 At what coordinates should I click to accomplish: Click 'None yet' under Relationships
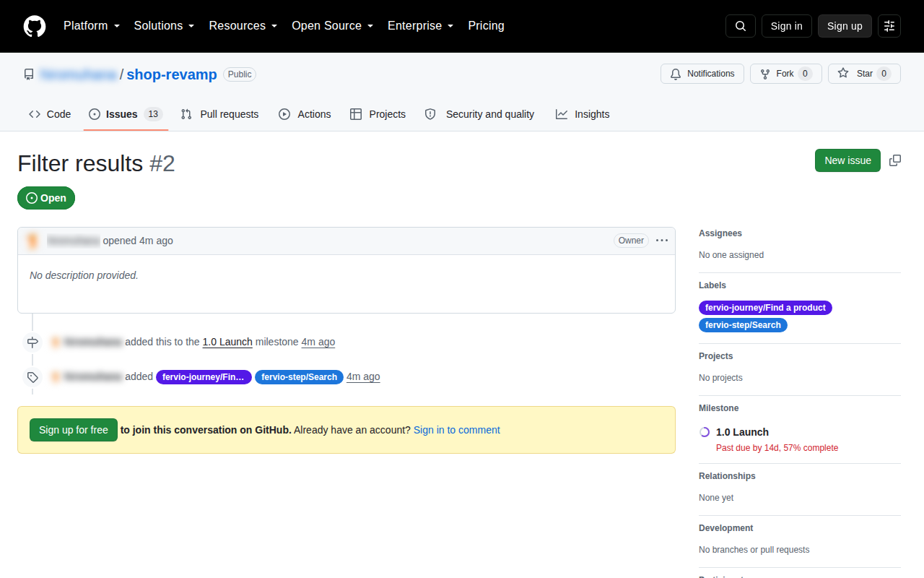click(716, 498)
